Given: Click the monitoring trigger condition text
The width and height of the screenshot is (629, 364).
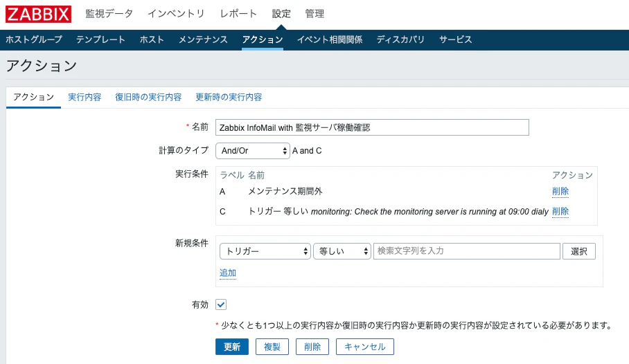Looking at the screenshot, I should (x=398, y=211).
